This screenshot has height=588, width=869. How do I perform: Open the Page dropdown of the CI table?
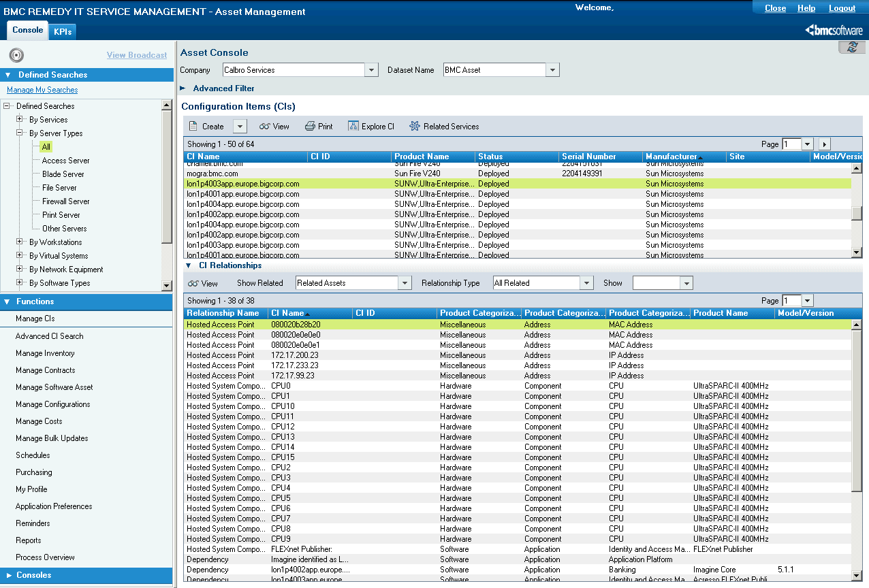pos(808,144)
